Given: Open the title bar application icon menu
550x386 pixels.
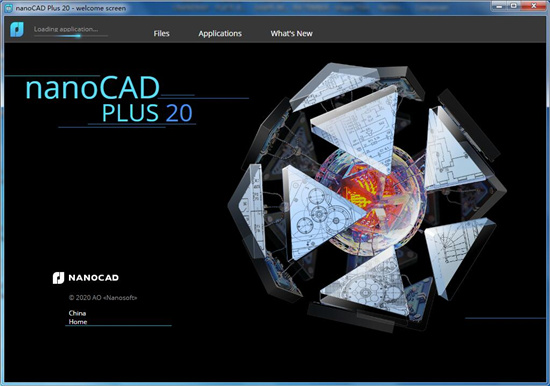Looking at the screenshot, I should coord(8,8).
